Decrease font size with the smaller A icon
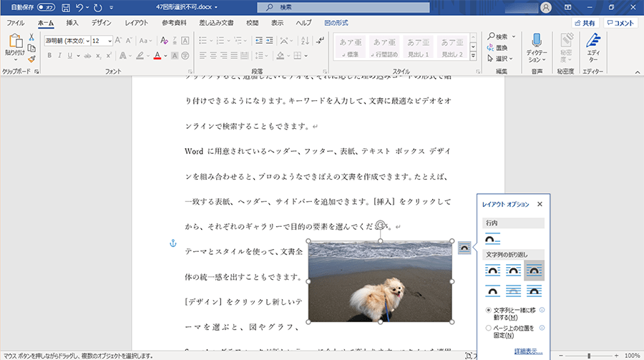Viewport: 644px width, 360px height. (x=129, y=40)
